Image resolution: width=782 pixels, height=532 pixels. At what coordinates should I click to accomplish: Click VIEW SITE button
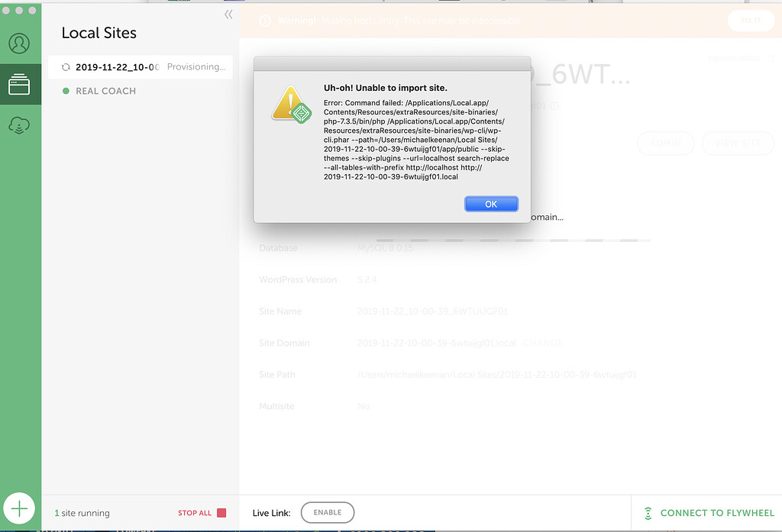[x=738, y=143]
